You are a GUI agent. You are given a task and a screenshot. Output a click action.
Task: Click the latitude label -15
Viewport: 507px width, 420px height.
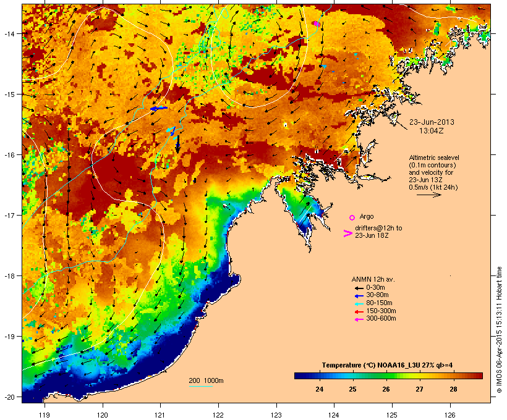coord(9,94)
